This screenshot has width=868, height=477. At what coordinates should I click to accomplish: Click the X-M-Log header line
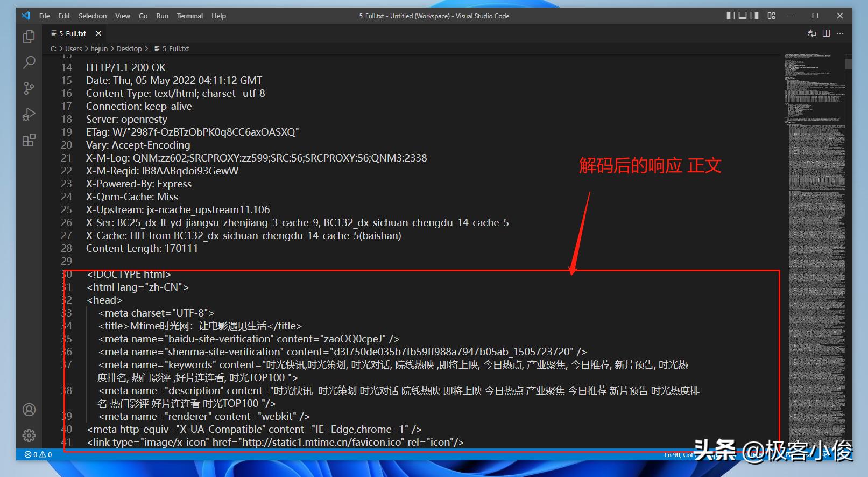(256, 158)
